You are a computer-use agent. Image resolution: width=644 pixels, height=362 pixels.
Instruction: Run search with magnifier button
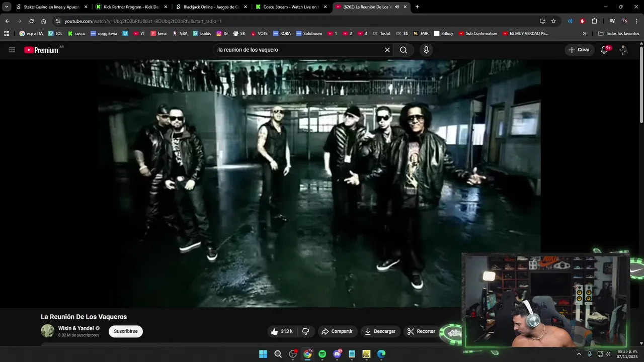(x=404, y=50)
